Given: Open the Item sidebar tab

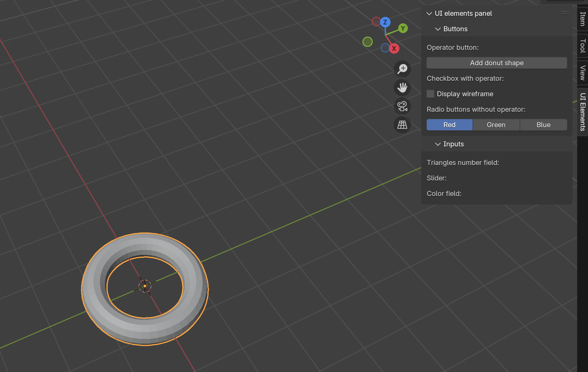Looking at the screenshot, I should pos(582,19).
